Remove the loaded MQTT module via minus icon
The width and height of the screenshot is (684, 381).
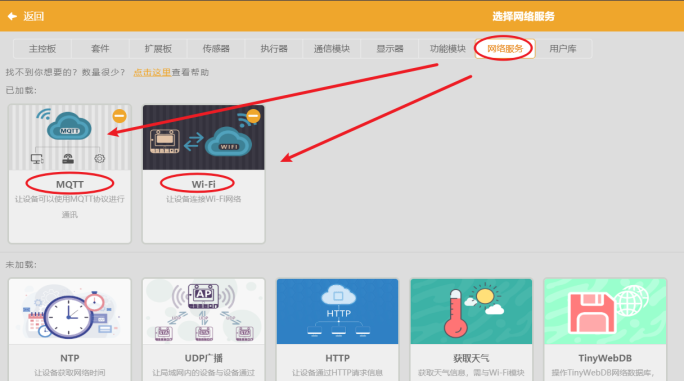(x=120, y=116)
